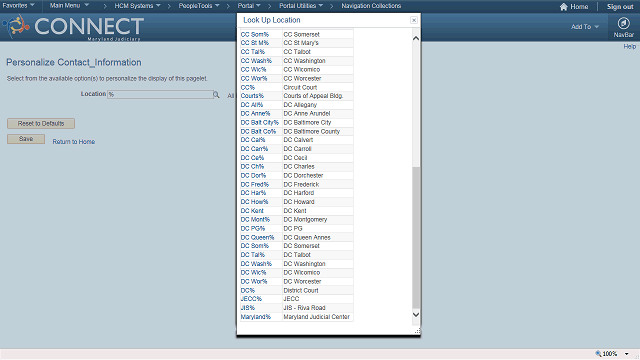Expand the HCM Systems breadcrumb menu
This screenshot has width=640, height=360.
(137, 6)
